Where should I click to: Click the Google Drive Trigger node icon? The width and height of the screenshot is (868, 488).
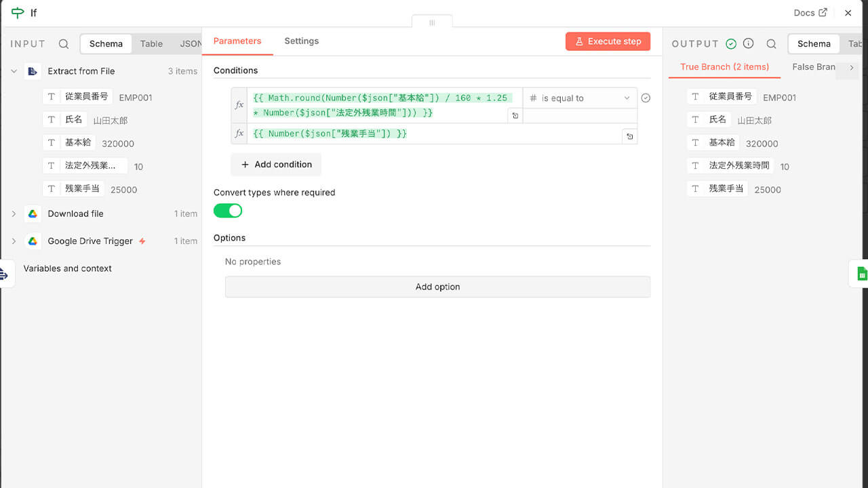33,241
